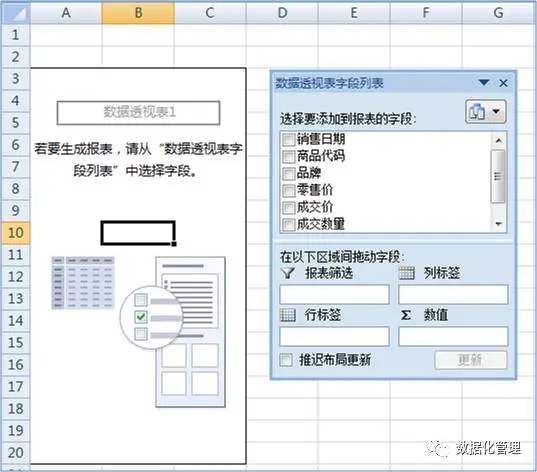Click the 数据透视表1 placeholder box
The image size is (537, 472).
pos(138,112)
